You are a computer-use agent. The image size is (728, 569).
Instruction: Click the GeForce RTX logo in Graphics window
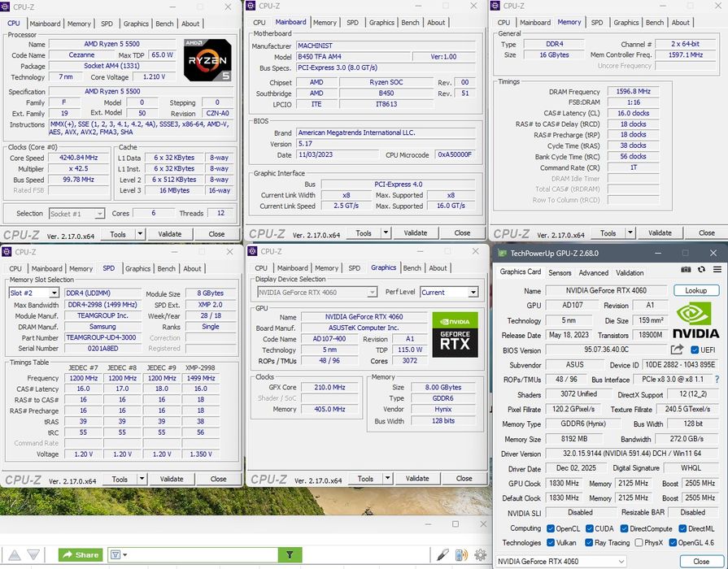[455, 335]
